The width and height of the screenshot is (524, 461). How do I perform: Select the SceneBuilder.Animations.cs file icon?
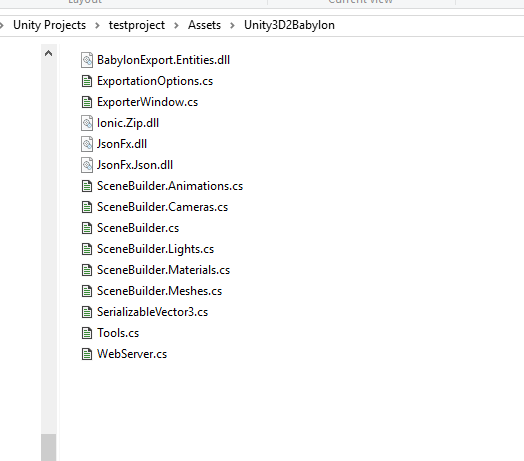pos(87,186)
